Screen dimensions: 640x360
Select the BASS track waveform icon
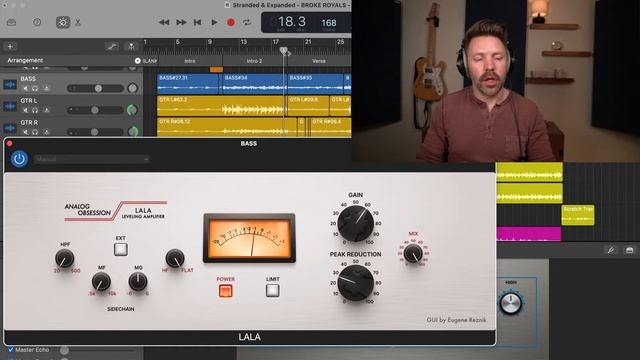click(10, 84)
